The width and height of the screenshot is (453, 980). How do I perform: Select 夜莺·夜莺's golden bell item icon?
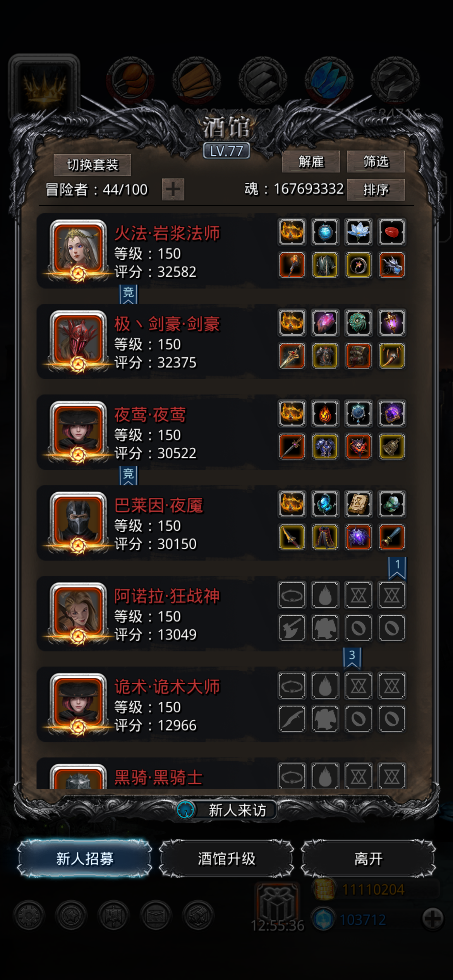[391, 447]
